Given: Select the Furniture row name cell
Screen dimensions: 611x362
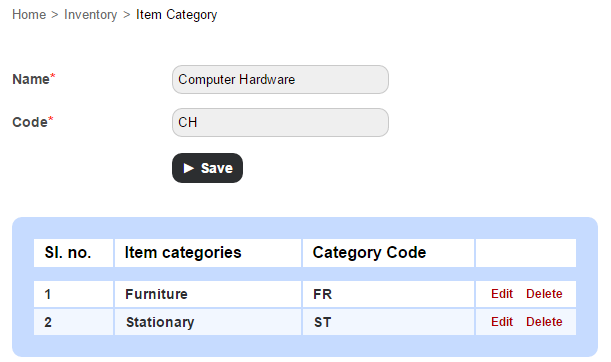Looking at the screenshot, I should [208, 294].
